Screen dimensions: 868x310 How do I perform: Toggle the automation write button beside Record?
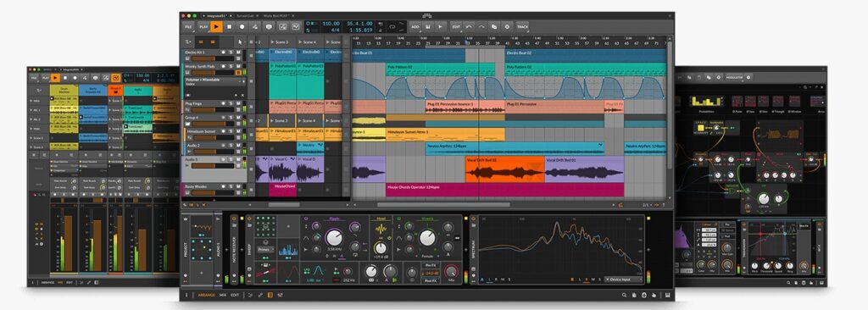(x=254, y=26)
